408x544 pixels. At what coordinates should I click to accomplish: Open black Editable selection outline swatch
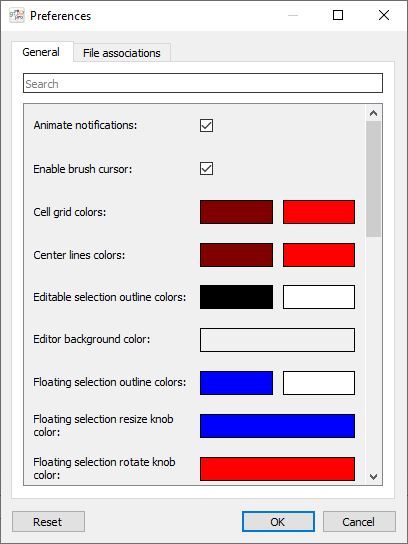(236, 297)
